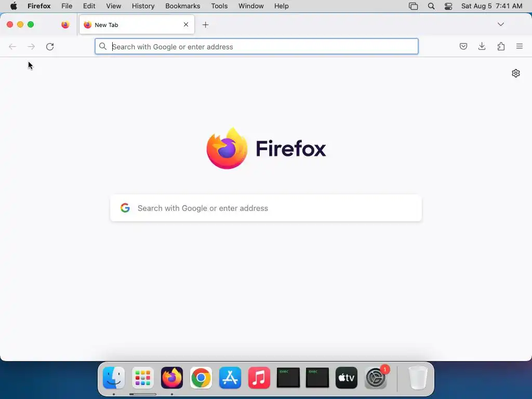
Task: Open the View menu
Action: [x=114, y=6]
